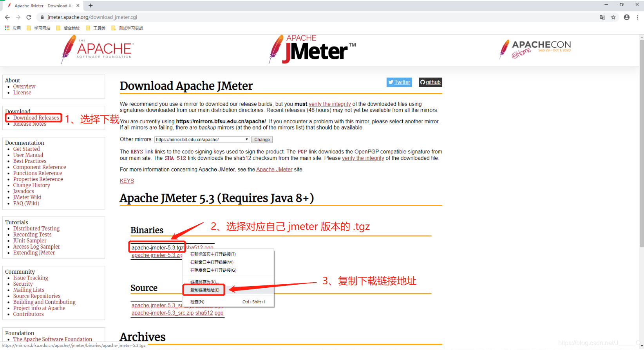Open License in About sidebar
The width and height of the screenshot is (644, 350).
(22, 93)
